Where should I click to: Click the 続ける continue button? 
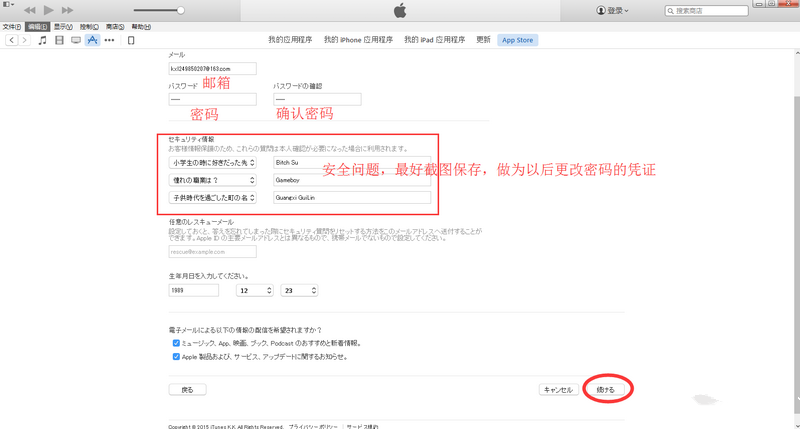pos(606,390)
